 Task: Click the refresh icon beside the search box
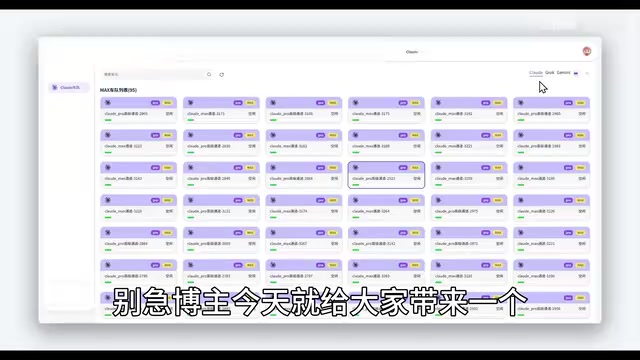point(222,75)
